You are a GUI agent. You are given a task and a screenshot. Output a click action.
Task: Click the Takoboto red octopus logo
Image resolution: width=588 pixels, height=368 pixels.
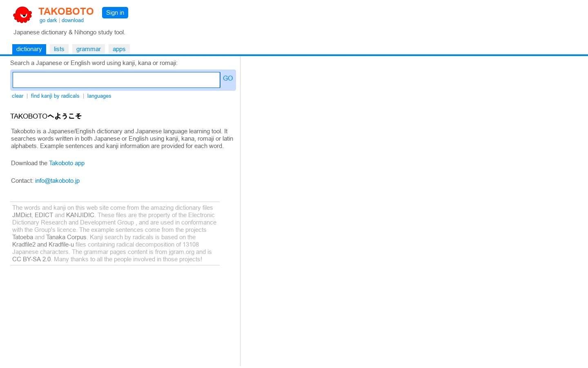coord(22,15)
